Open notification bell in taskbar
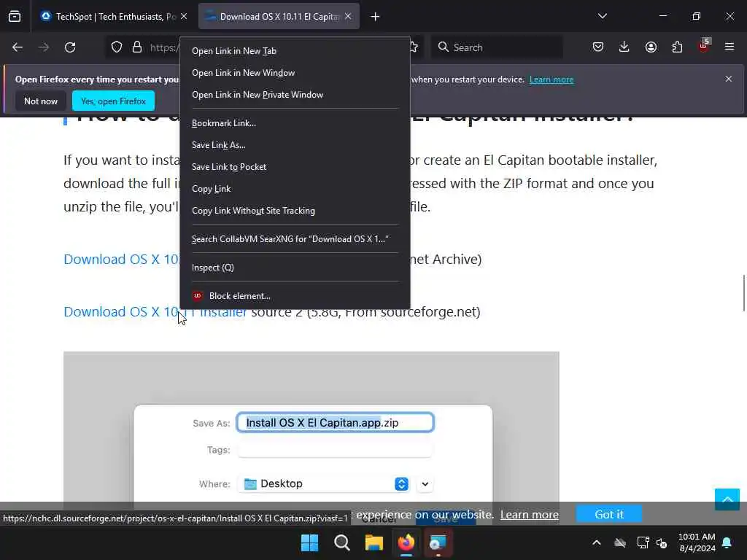This screenshot has width=747, height=560. pos(727,542)
